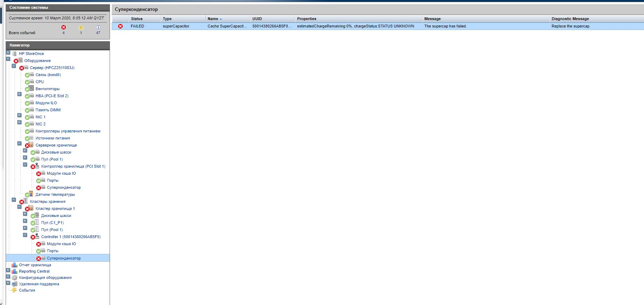
Task: Click the critical events red error icon
Action: coord(63,27)
